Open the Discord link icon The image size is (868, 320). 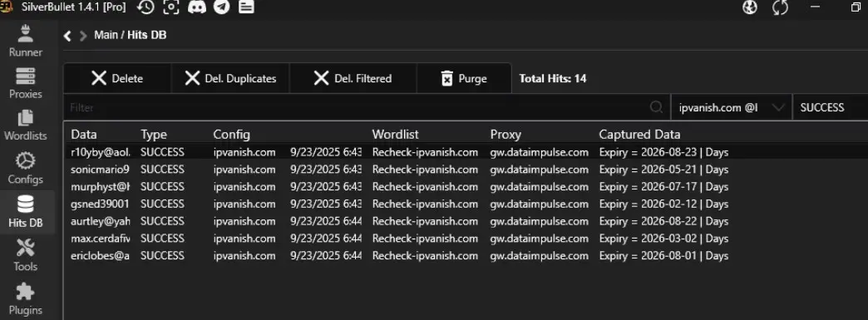click(197, 7)
